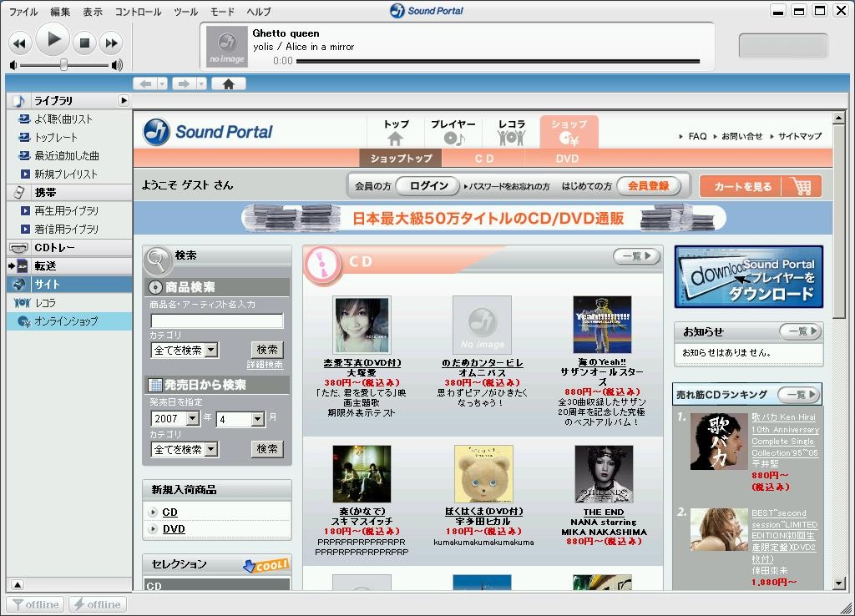The height and width of the screenshot is (616, 855).
Task: Open 転送 section in sidebar
Action: 69,266
